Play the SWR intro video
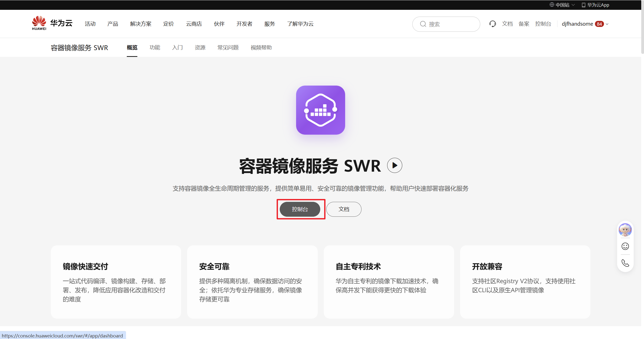This screenshot has height=339, width=644. pos(394,165)
